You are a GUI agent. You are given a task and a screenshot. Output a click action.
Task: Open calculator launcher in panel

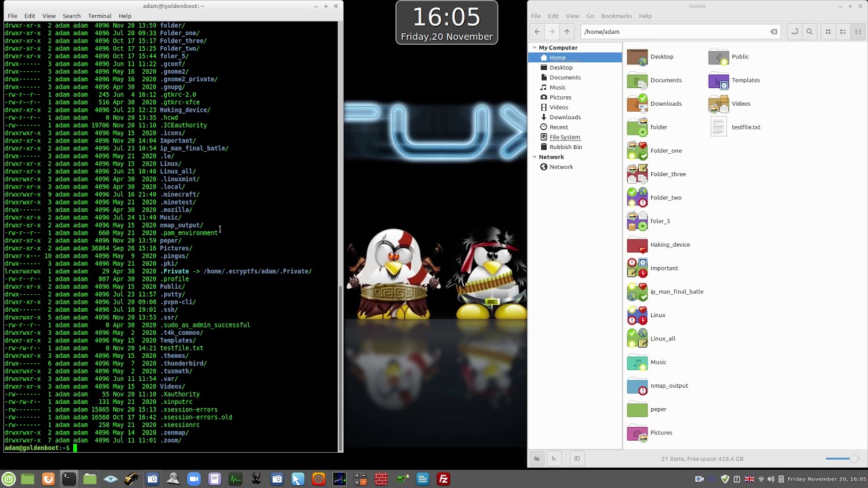360,479
